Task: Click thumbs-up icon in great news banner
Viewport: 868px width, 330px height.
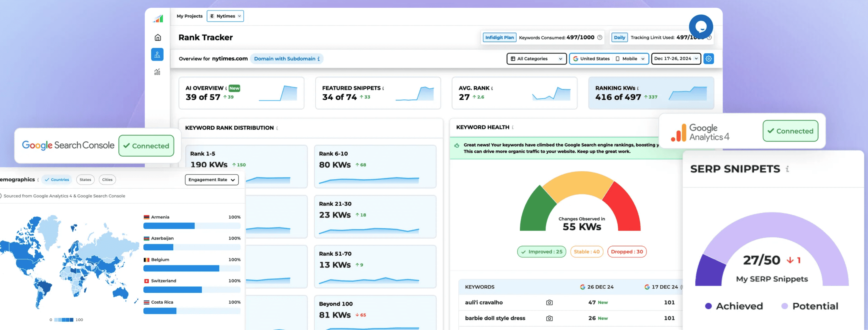Action: (457, 145)
